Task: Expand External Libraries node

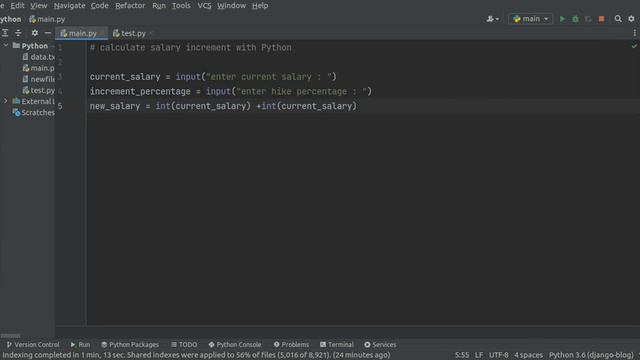Action: tap(6, 101)
